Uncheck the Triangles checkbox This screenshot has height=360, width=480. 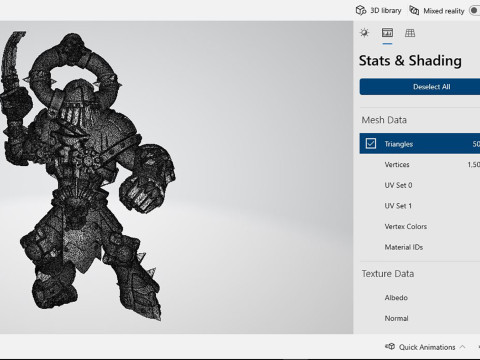click(371, 144)
